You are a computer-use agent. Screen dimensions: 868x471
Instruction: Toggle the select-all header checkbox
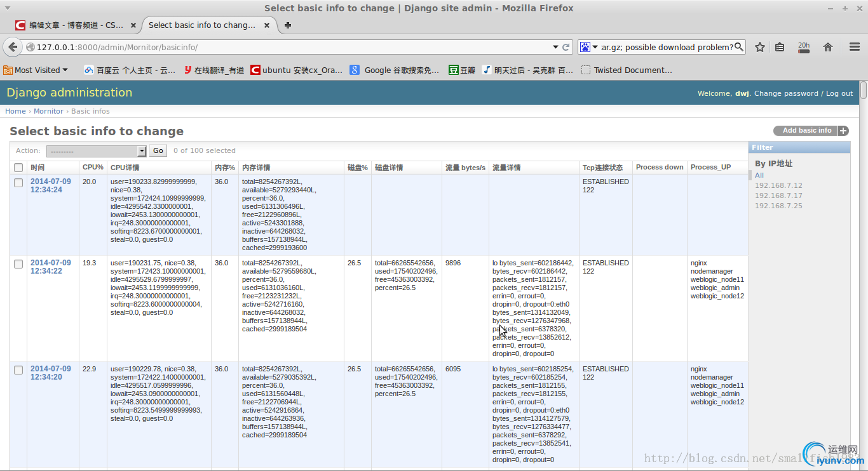click(18, 168)
